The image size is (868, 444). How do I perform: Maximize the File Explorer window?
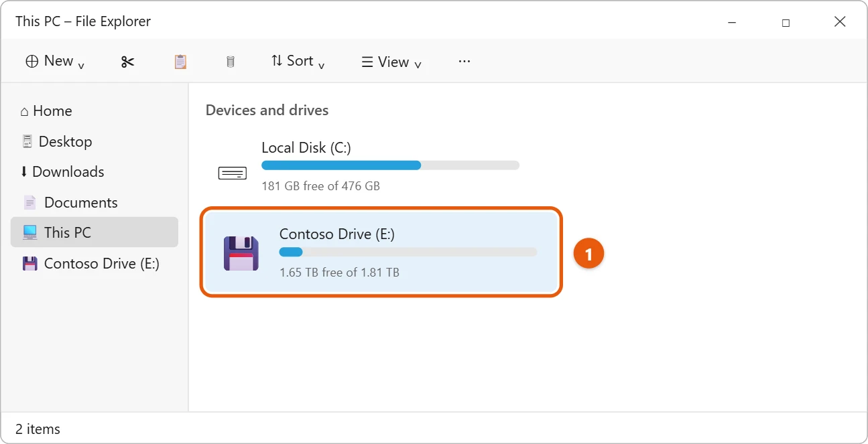(786, 22)
